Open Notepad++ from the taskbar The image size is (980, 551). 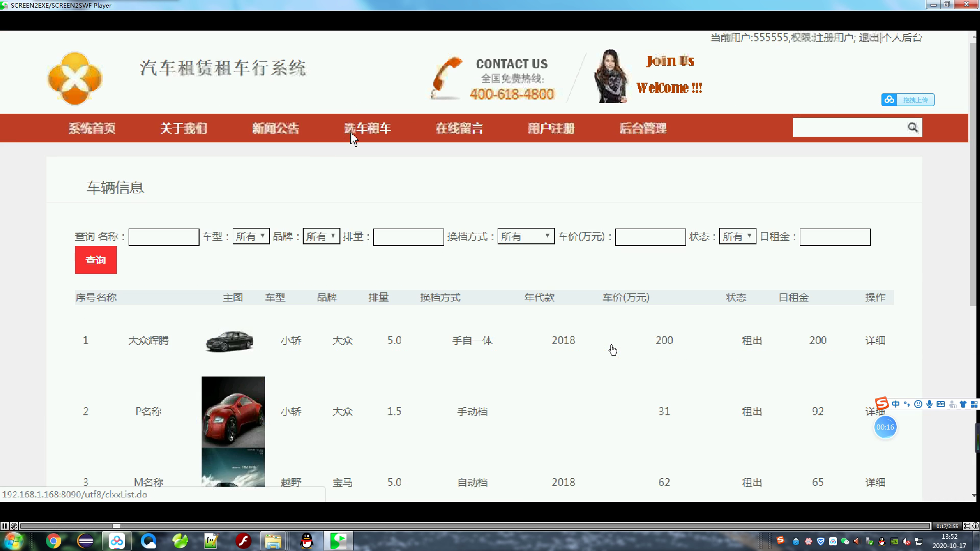211,541
